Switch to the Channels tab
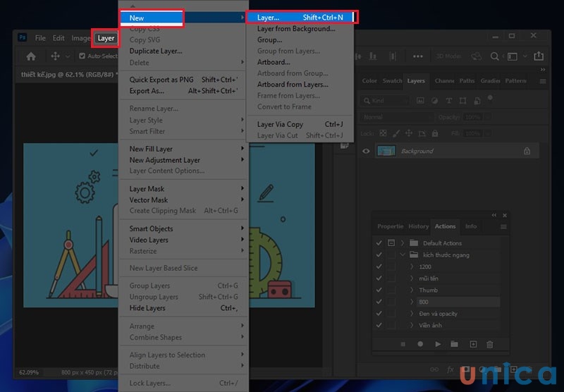This screenshot has height=392, width=564. point(444,81)
